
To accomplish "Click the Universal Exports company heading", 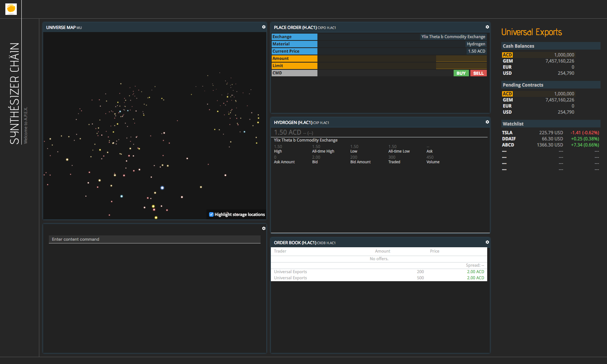I will [x=531, y=32].
